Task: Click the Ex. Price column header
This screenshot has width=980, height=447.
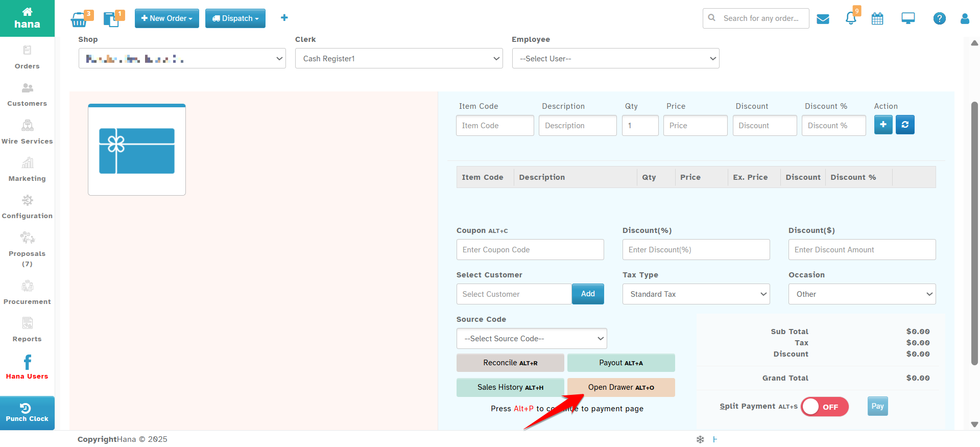Action: 750,177
